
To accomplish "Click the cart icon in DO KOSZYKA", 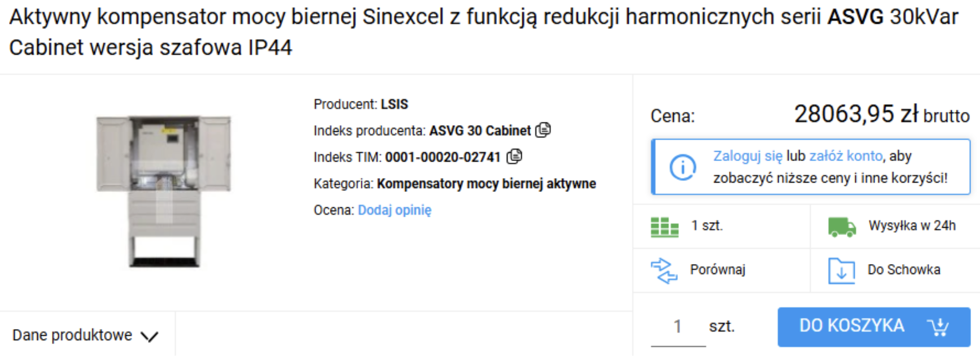I will (x=938, y=327).
